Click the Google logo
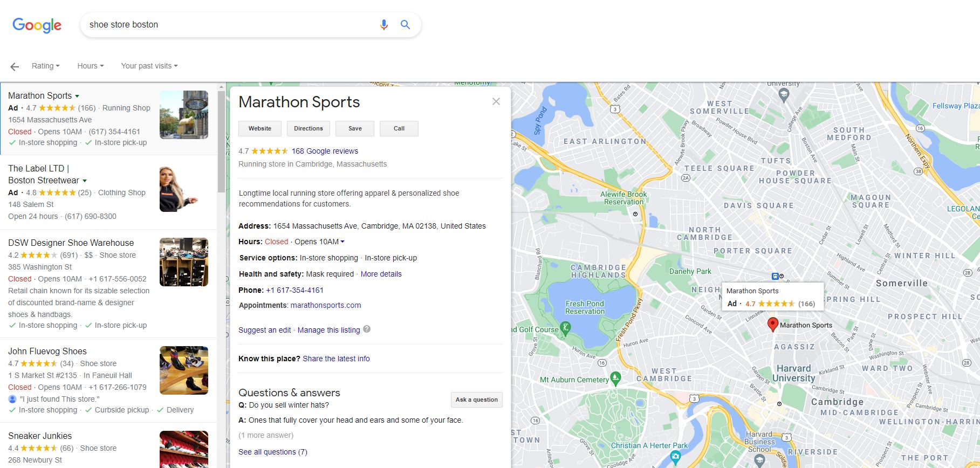980x468 pixels. point(37,25)
